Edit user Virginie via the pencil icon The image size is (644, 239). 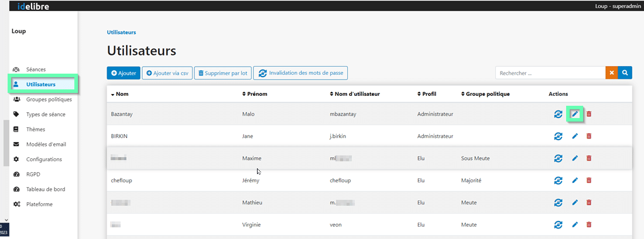coord(575,224)
